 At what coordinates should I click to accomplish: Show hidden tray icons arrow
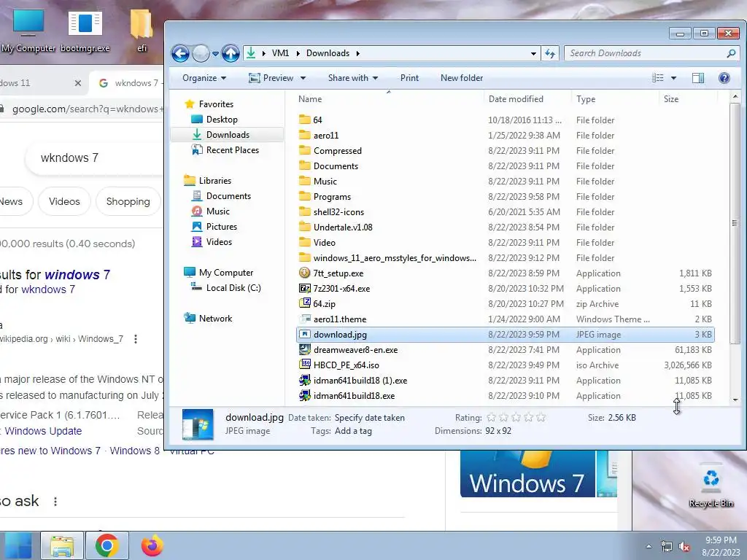click(649, 547)
